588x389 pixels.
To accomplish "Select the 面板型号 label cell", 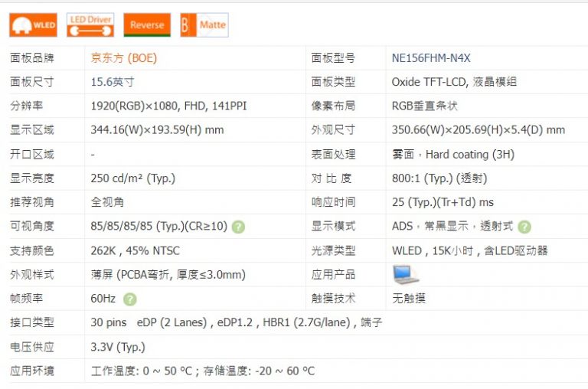I will tap(333, 58).
